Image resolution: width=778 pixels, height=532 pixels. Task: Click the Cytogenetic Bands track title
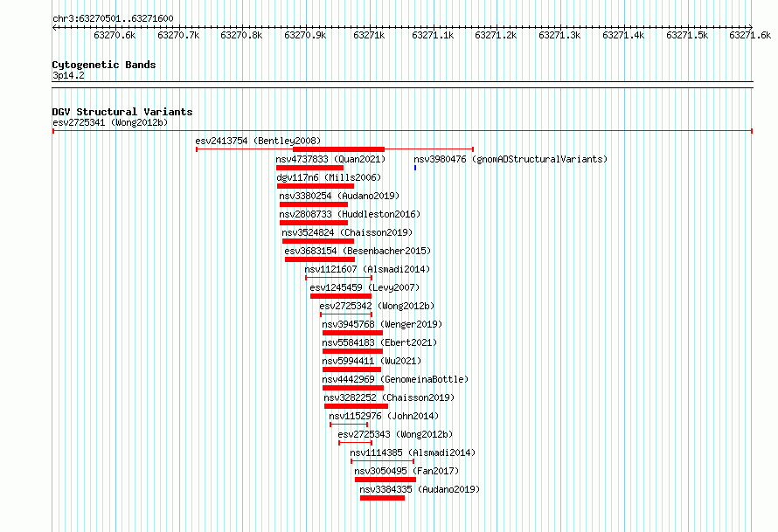(x=104, y=65)
